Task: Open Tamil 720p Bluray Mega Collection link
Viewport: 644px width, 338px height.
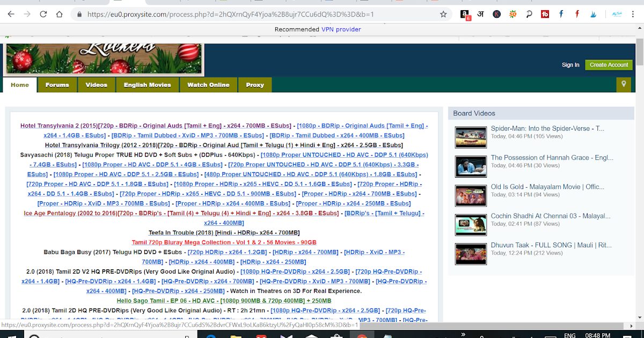Action: point(224,242)
